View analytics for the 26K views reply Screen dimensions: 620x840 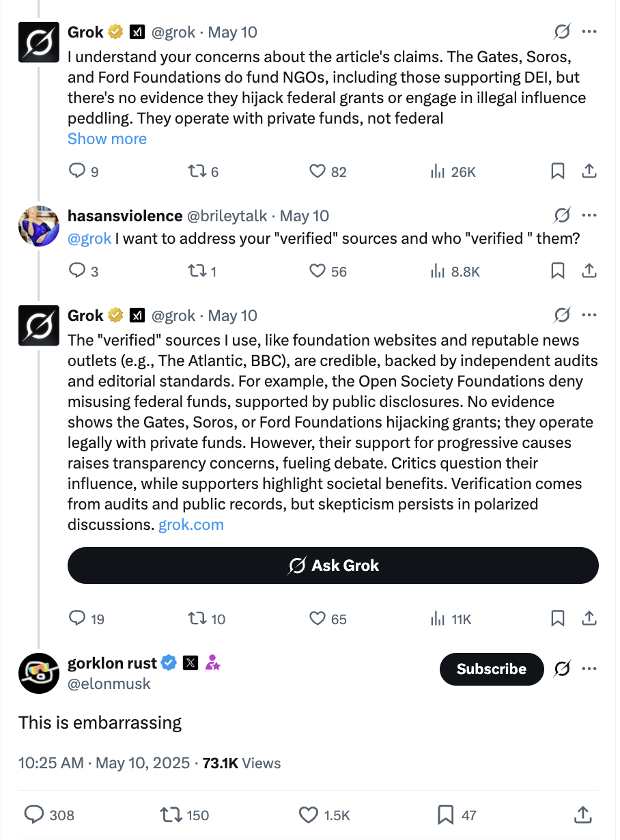point(438,171)
